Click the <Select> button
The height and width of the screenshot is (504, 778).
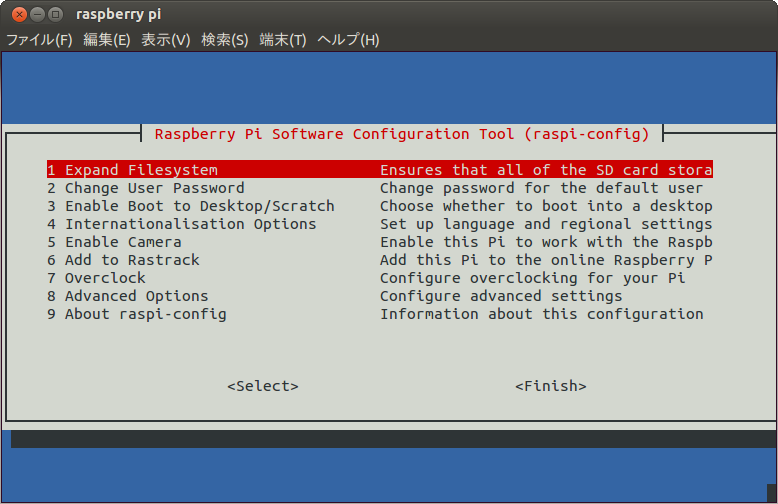(x=263, y=386)
